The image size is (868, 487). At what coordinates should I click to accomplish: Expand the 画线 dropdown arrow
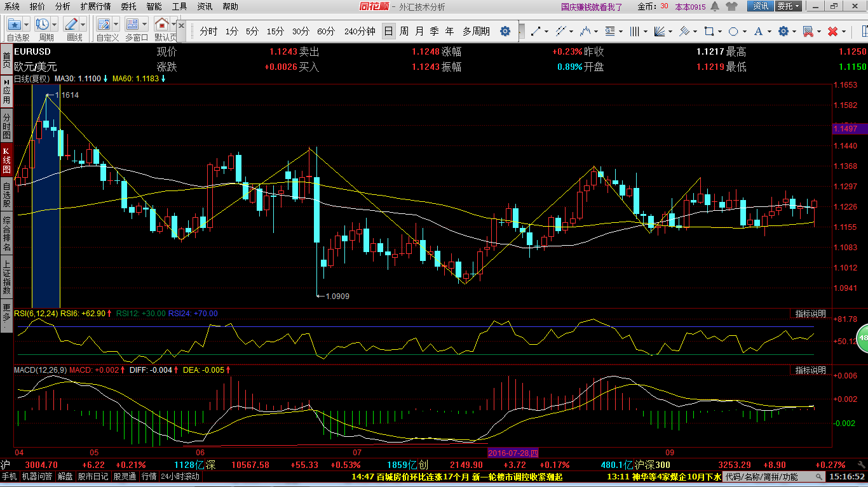[83, 25]
